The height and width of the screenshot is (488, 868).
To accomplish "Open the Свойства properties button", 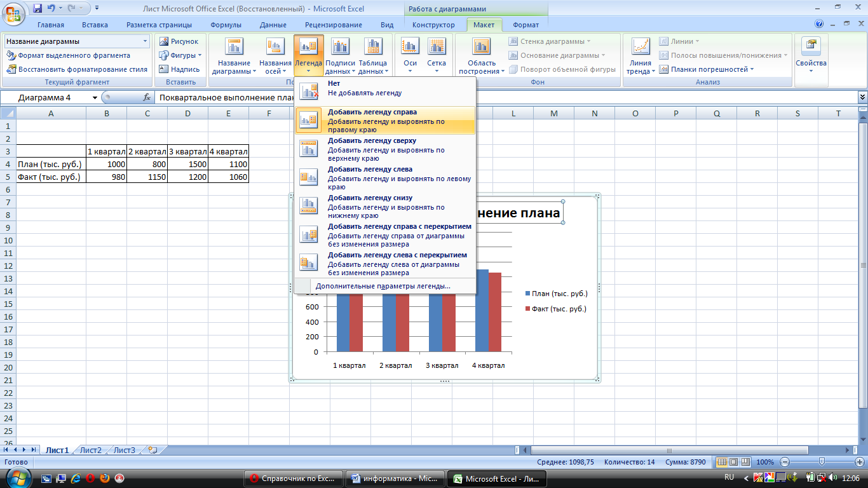I will 811,56.
